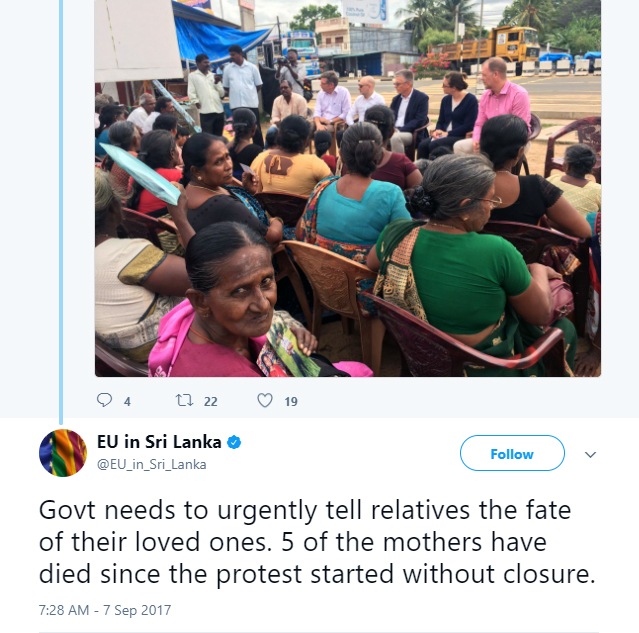Click the retweet arrows icon
The width and height of the screenshot is (639, 633).
pyautogui.click(x=184, y=400)
